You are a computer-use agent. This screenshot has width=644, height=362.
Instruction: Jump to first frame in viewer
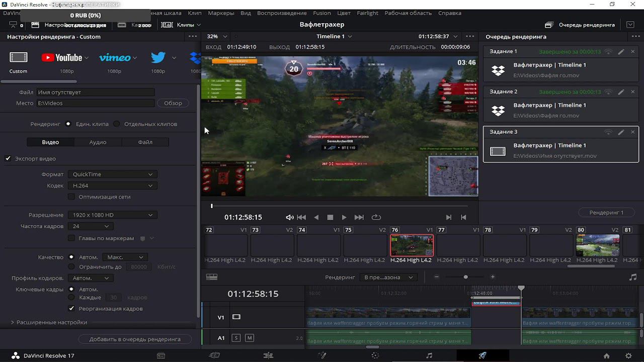[x=301, y=217]
